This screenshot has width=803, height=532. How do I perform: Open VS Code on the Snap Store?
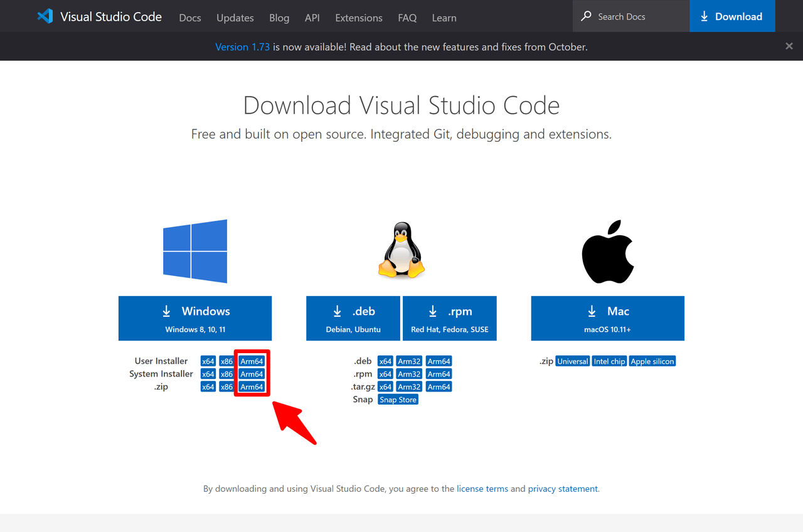[x=398, y=399]
